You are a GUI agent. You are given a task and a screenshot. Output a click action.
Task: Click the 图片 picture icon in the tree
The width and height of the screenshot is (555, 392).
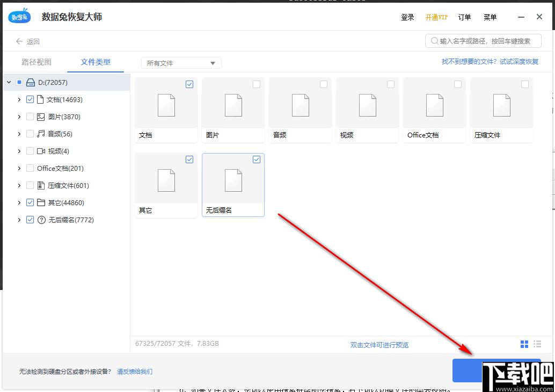click(x=41, y=117)
